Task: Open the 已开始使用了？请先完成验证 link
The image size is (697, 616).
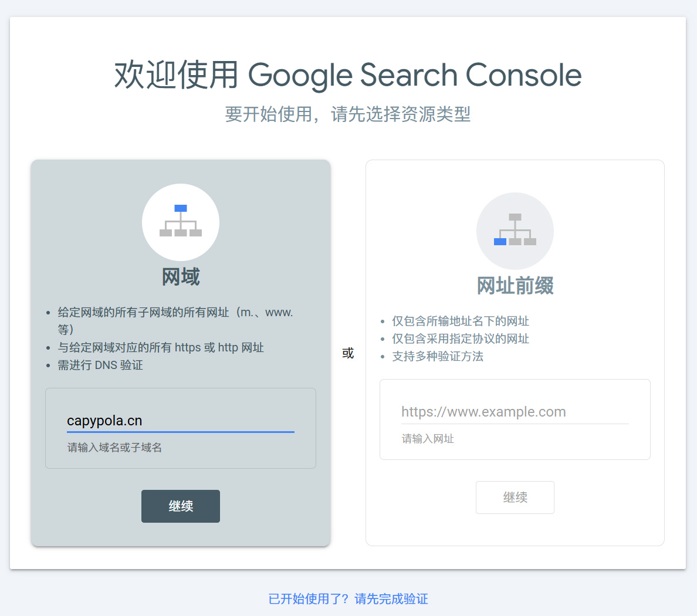Action: (x=348, y=598)
